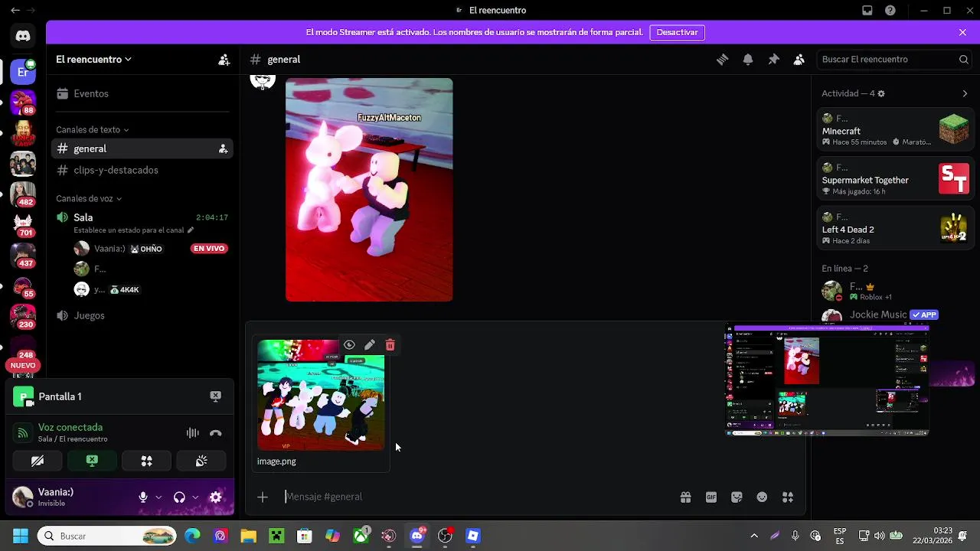Open Roblox from the taskbar
Image resolution: width=980 pixels, height=551 pixels.
(473, 536)
